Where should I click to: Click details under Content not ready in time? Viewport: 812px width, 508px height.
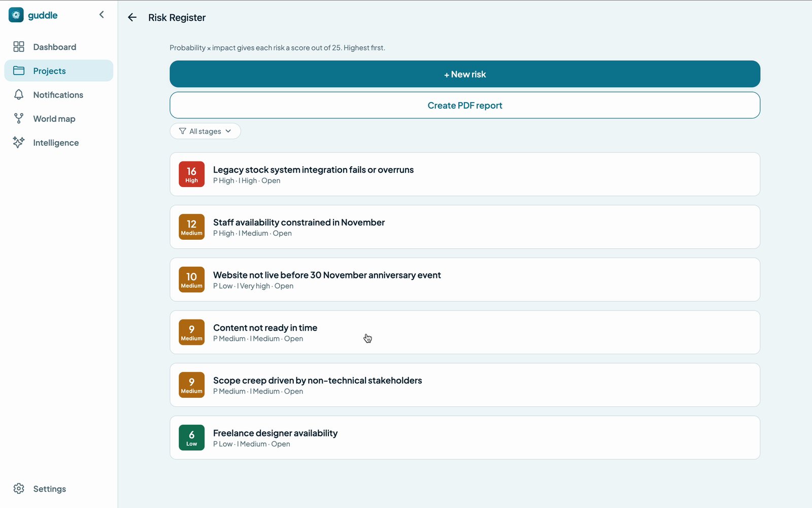pyautogui.click(x=258, y=339)
